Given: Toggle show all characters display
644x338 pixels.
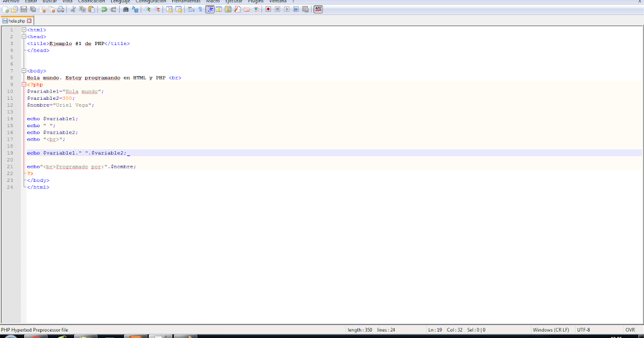Looking at the screenshot, I should (x=200, y=9).
